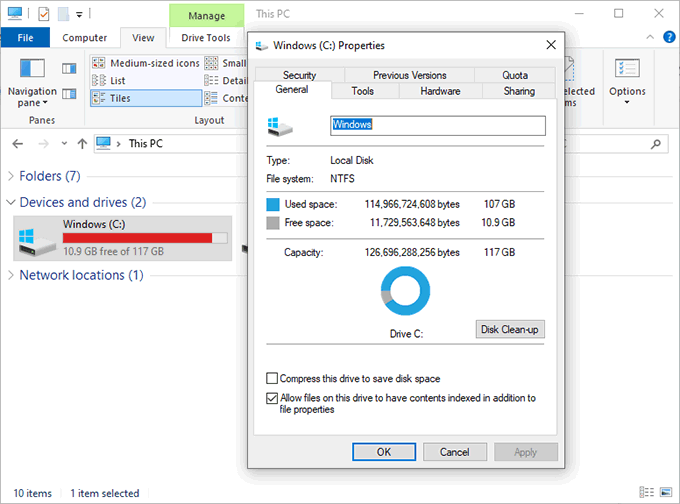Switch to large thumbnails view icon in the status bar
The height and width of the screenshot is (504, 680).
click(666, 492)
